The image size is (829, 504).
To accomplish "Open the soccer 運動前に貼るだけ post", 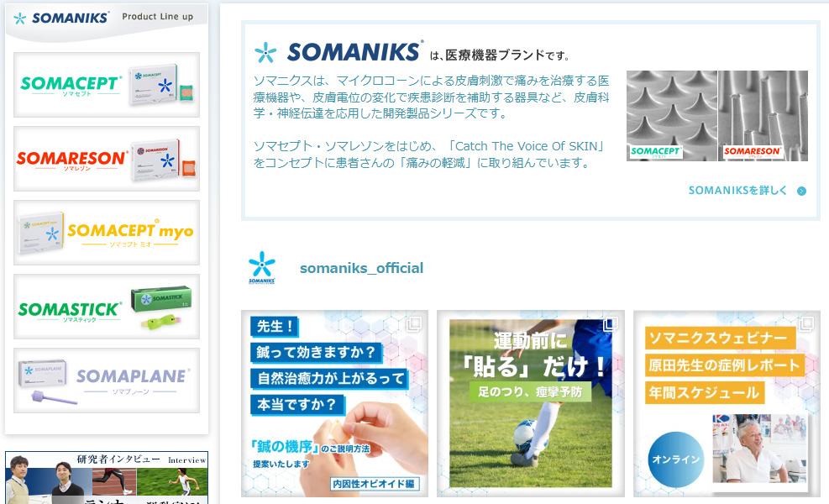I will click(x=531, y=403).
